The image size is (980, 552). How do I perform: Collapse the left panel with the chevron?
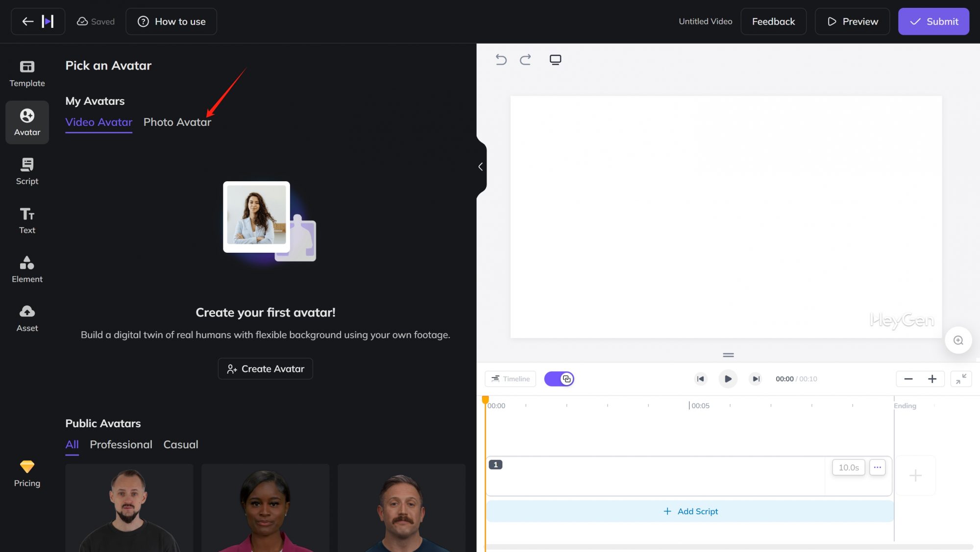point(481,167)
